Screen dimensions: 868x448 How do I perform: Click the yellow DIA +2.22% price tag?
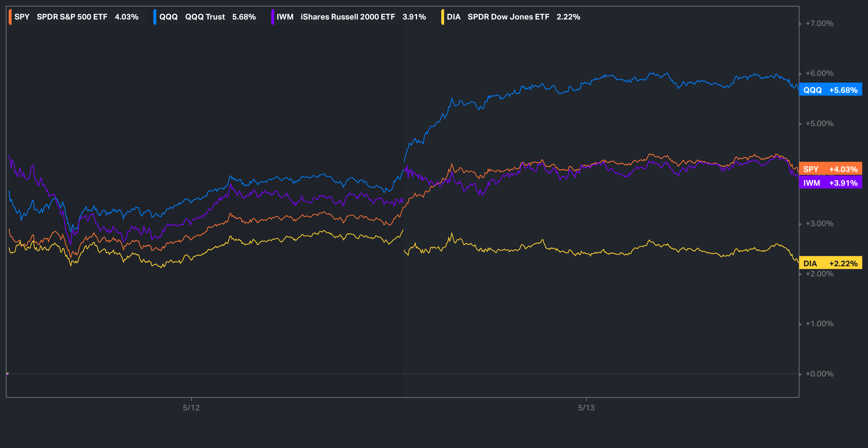click(x=830, y=263)
